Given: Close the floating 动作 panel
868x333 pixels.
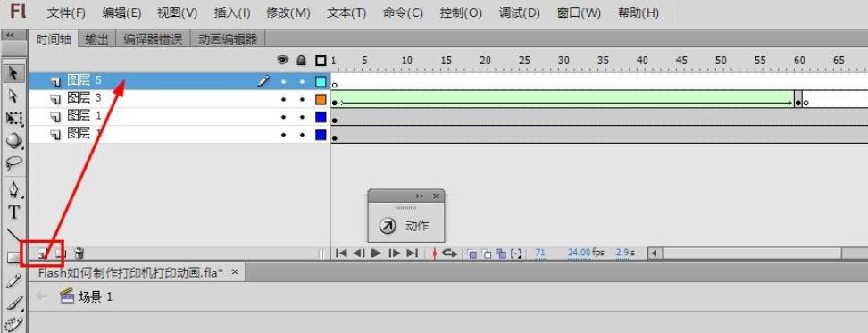Looking at the screenshot, I should point(436,196).
